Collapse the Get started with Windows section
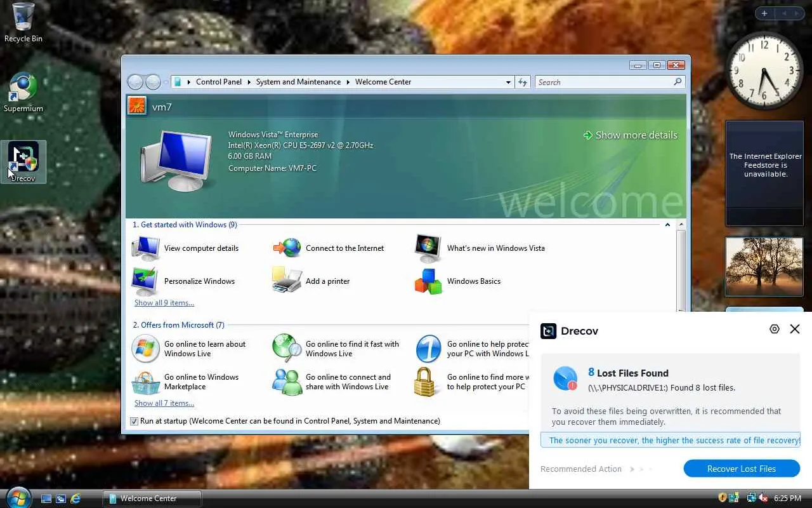This screenshot has height=508, width=812. pos(667,225)
